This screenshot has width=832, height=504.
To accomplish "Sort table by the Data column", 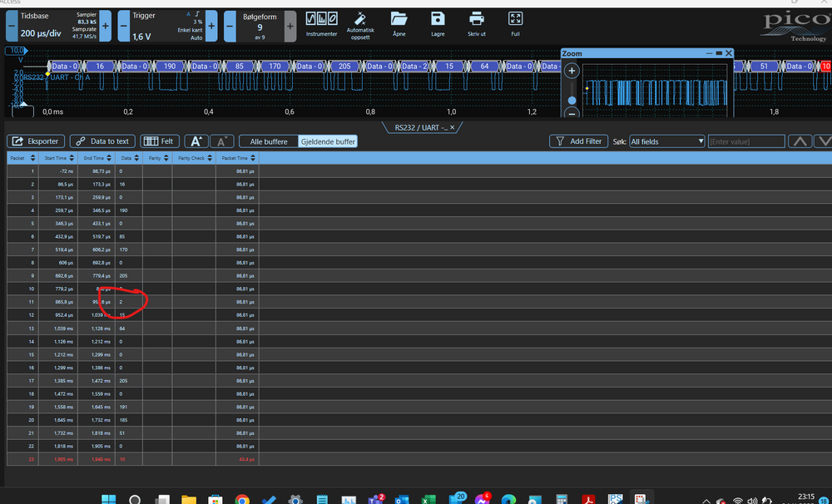I will (x=129, y=157).
